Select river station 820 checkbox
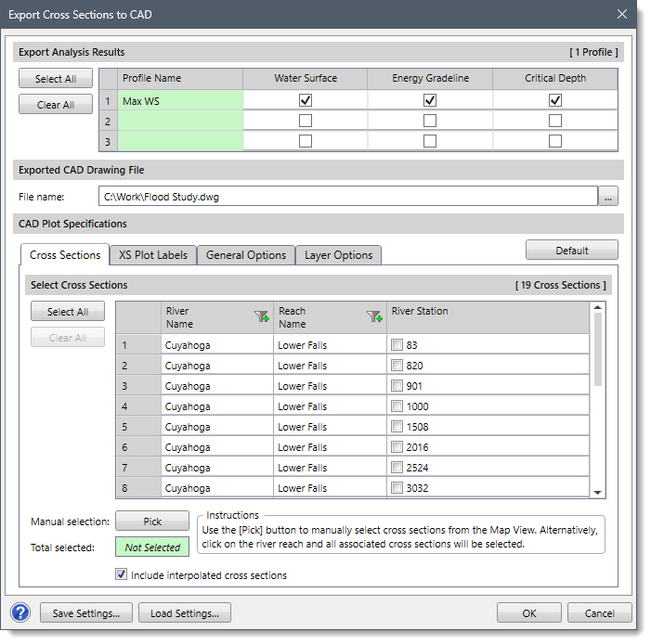Viewport: 651px width, 644px height. (x=397, y=366)
